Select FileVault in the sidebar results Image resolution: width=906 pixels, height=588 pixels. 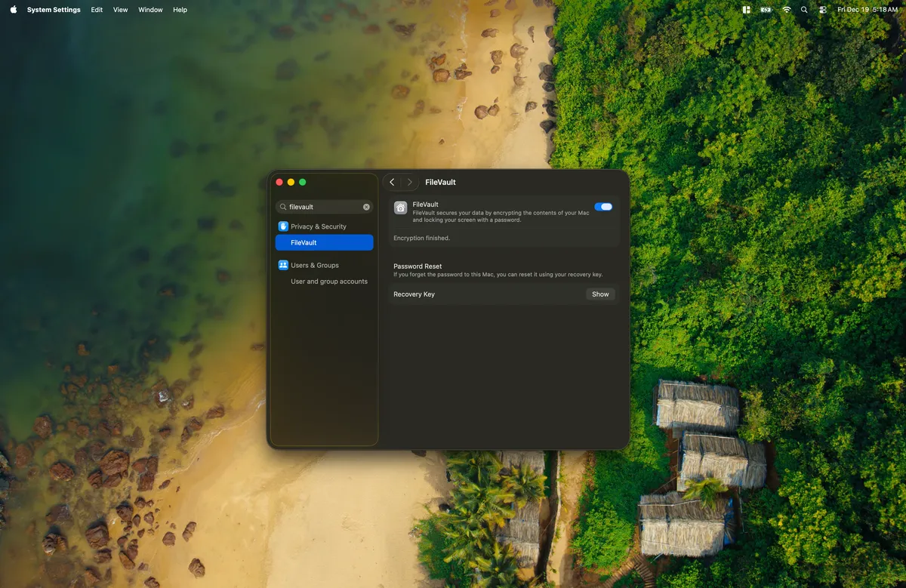coord(324,242)
